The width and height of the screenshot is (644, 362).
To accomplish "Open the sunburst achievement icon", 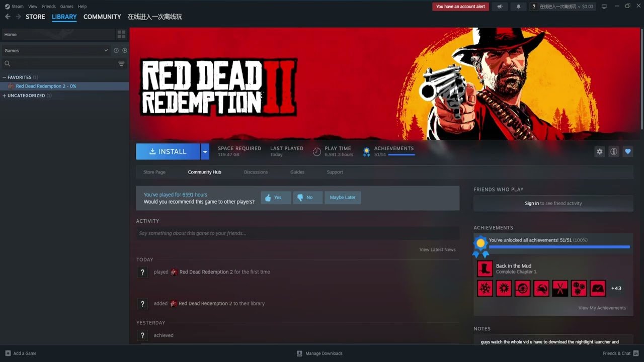I will click(x=504, y=288).
